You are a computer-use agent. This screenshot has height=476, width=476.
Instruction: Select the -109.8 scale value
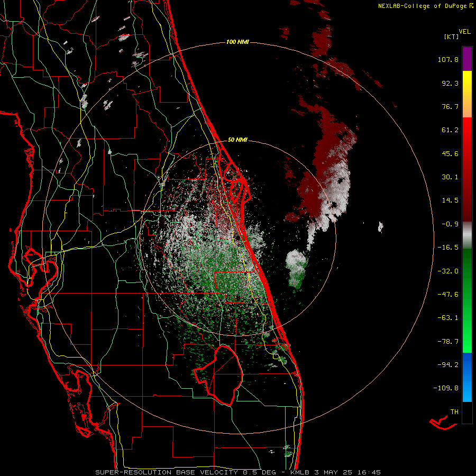(446, 388)
